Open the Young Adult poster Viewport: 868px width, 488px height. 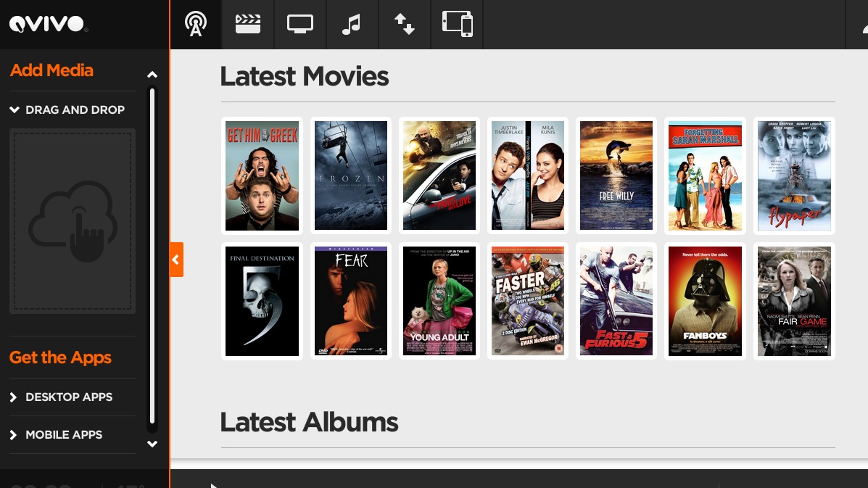pyautogui.click(x=439, y=301)
